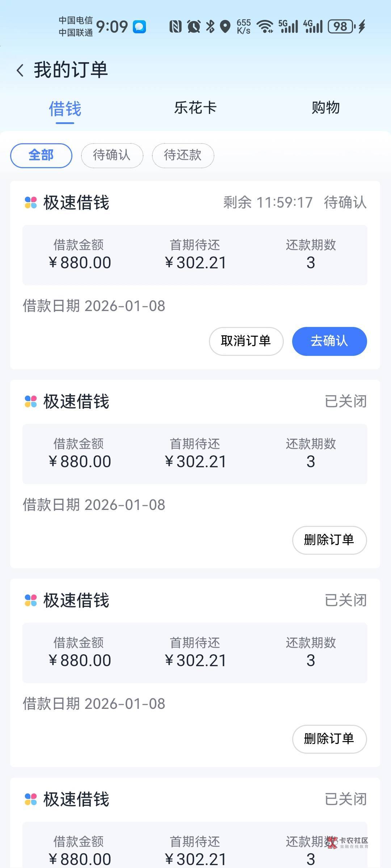Switch to the 借钱 tab
The image size is (391, 868).
pyautogui.click(x=65, y=109)
